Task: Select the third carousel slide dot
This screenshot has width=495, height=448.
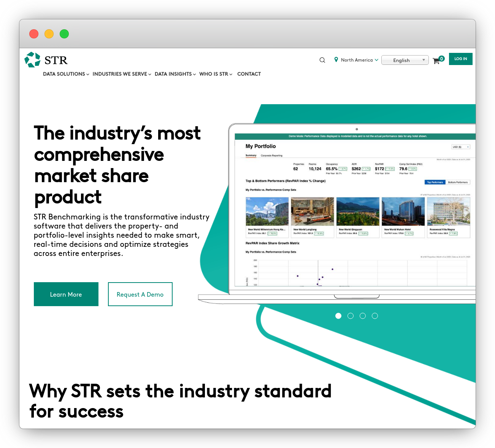Action: (363, 316)
